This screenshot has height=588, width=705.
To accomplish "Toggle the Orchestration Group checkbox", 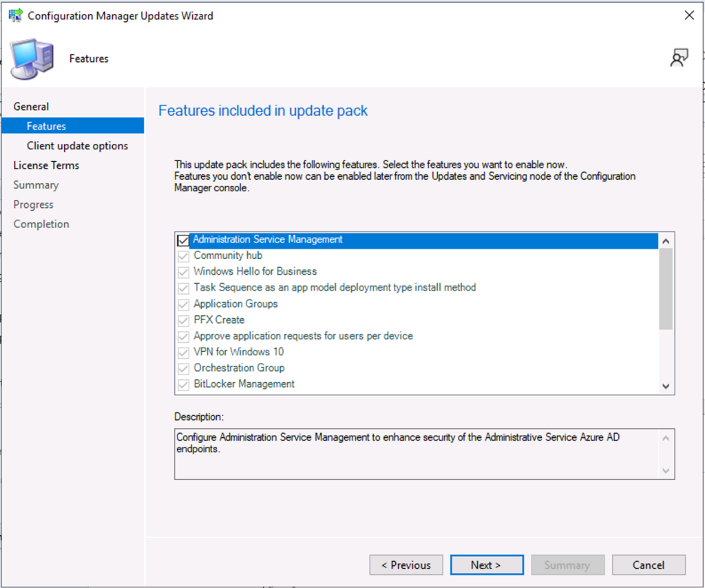I will point(183,368).
